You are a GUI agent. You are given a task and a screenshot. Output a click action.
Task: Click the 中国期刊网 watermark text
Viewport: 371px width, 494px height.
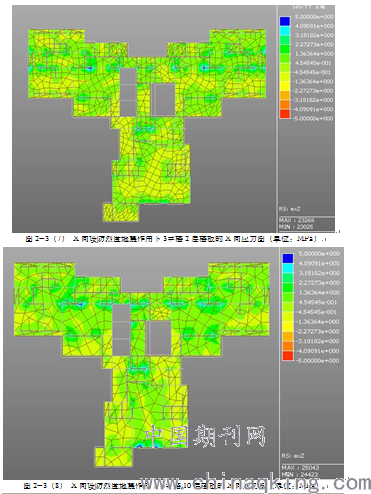coord(205,436)
